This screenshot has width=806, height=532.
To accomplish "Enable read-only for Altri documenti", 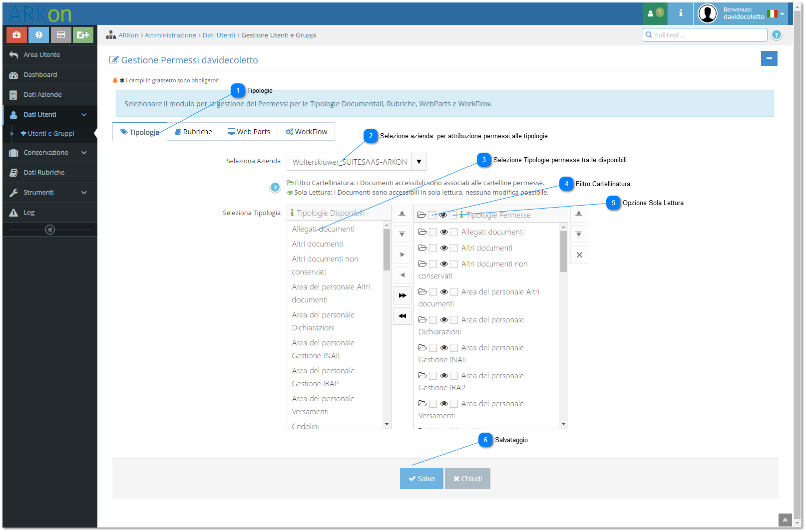I will point(454,248).
